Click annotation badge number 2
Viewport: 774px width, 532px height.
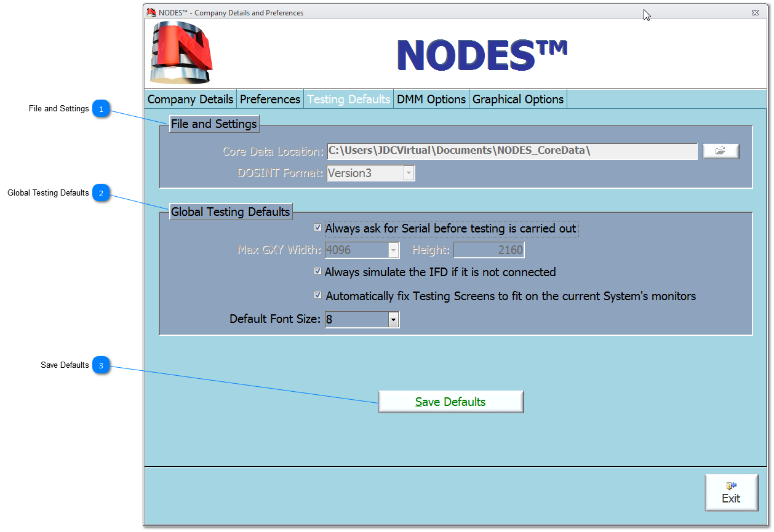101,193
